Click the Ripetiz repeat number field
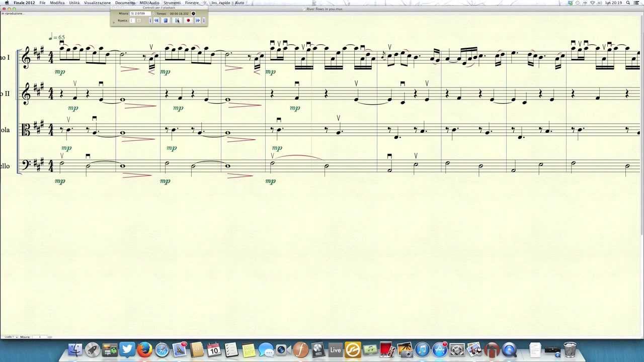Screen dimensions: 644x362 (132, 20)
